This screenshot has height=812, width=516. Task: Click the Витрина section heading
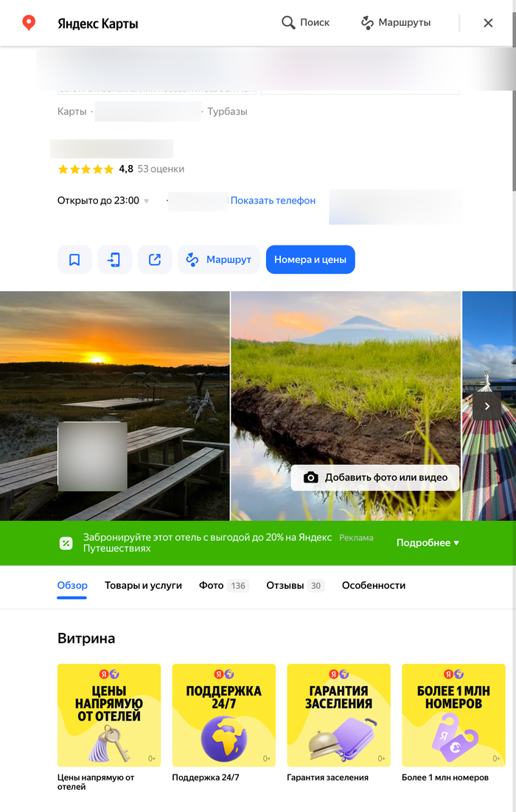(x=86, y=639)
